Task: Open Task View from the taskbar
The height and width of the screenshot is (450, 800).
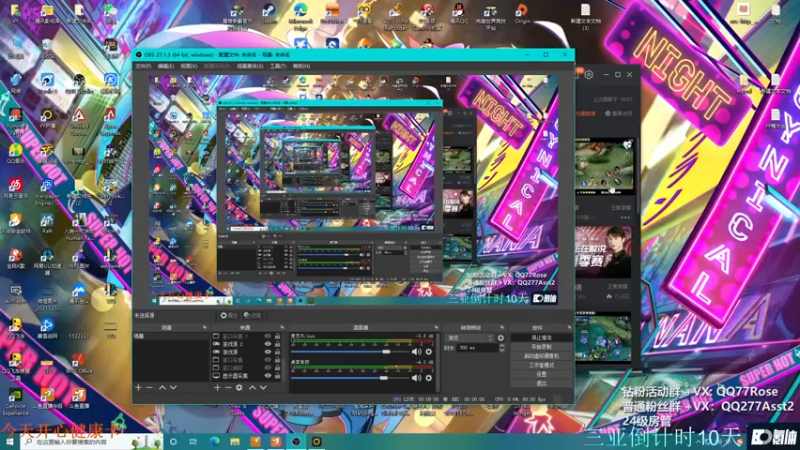Action: pos(193,442)
